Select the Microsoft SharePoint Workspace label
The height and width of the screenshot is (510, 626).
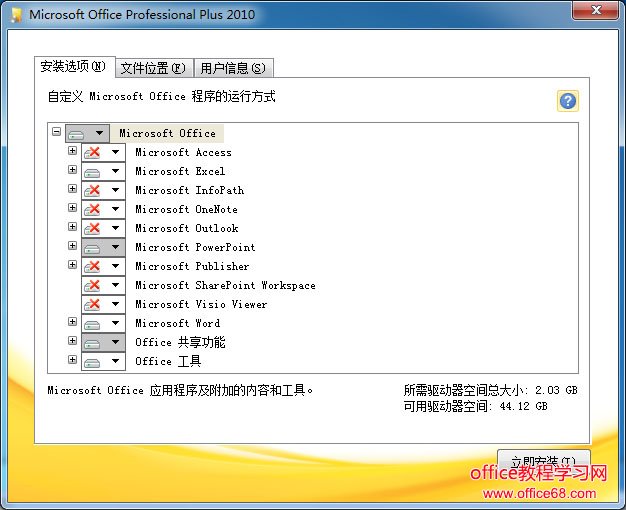pos(225,286)
